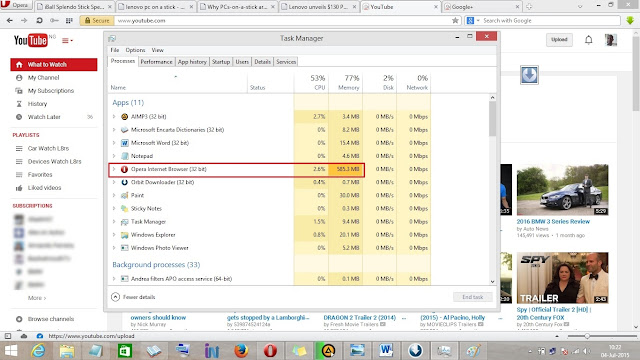Open File Explorer from the taskbar
640x360 pixels.
point(67,351)
